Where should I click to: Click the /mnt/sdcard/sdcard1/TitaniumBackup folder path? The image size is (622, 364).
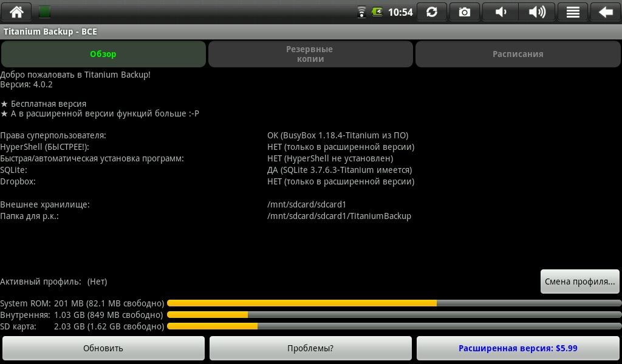(x=339, y=216)
